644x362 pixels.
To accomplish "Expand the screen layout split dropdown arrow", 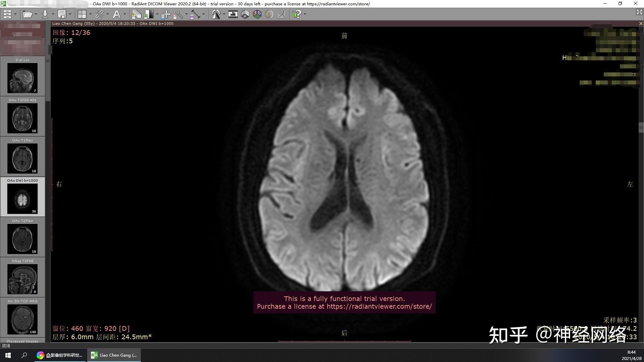I will coord(90,14).
